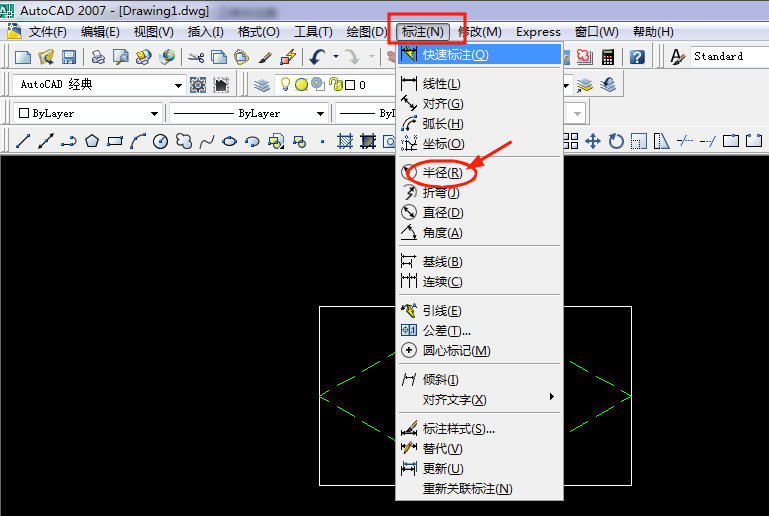This screenshot has height=516, width=769.
Task: Select 折弯(J) jogged dimension
Action: click(x=479, y=193)
